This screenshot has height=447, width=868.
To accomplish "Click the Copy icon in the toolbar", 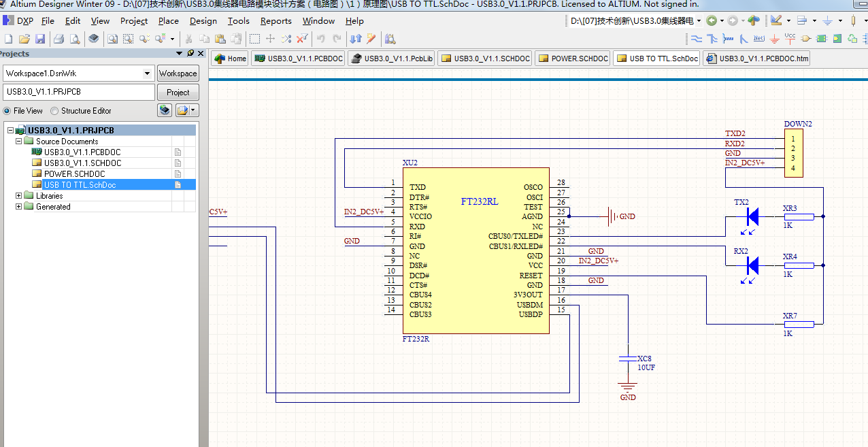I will 203,39.
